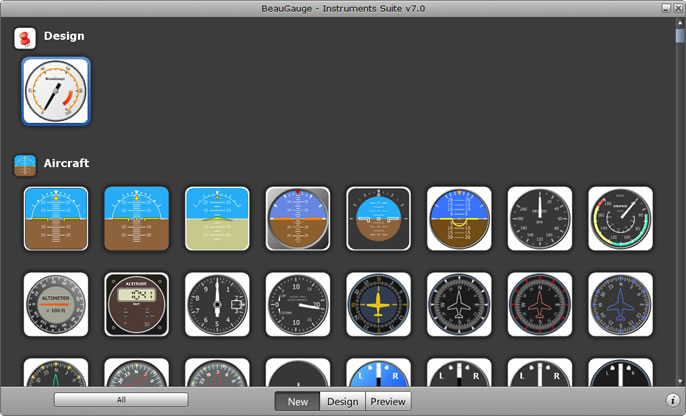Select heading indicator with white airplane outline
686x416 pixels.
(459, 304)
